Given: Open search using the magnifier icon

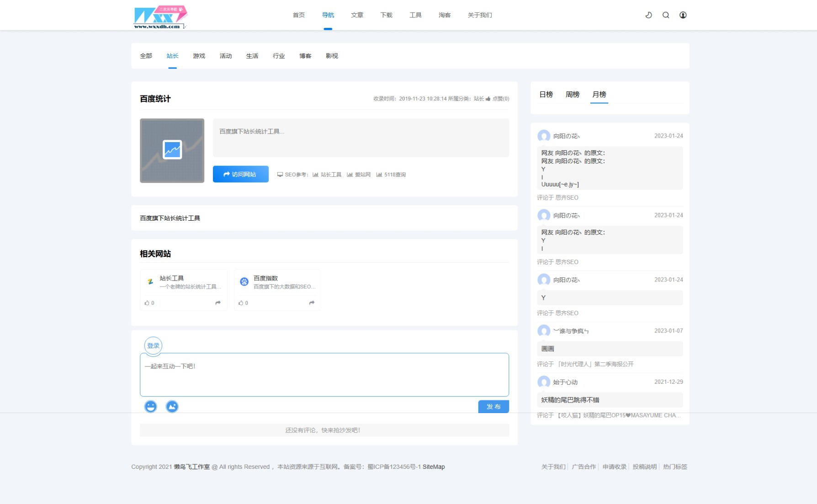Looking at the screenshot, I should [666, 15].
